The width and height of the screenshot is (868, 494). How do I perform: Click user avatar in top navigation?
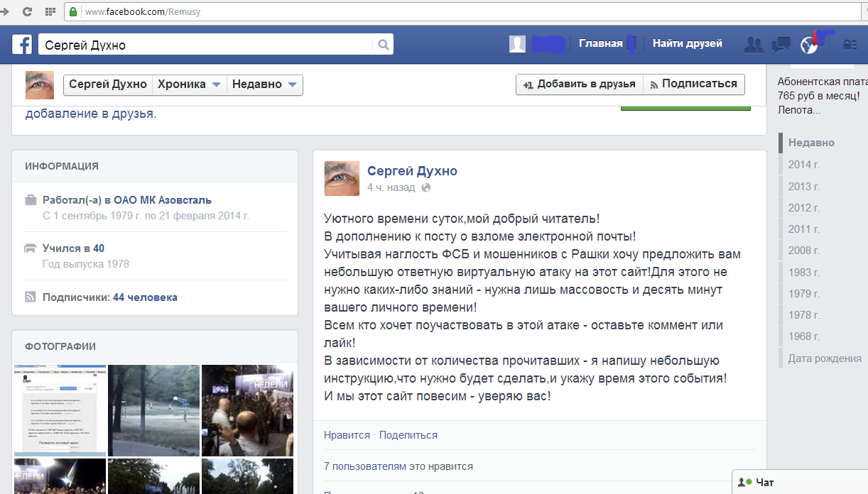pos(517,44)
